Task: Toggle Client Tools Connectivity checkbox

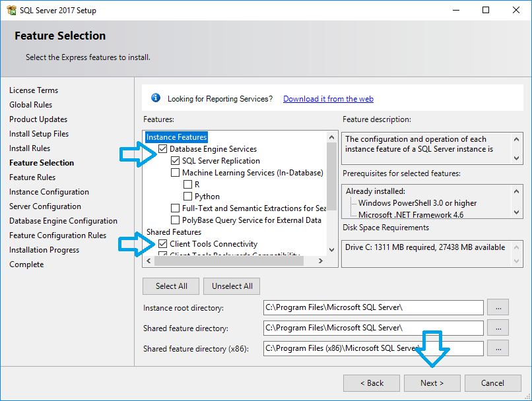Action: pos(163,244)
